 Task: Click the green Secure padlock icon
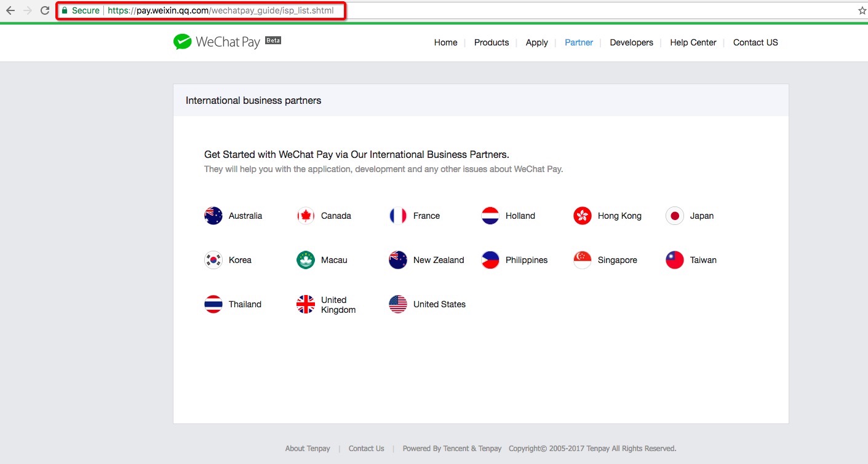click(x=65, y=10)
